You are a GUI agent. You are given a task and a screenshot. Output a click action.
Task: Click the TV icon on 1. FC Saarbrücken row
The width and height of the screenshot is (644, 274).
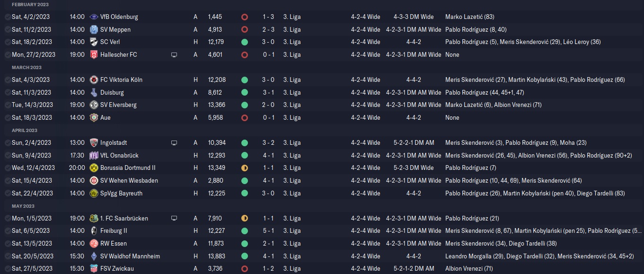coord(174,218)
